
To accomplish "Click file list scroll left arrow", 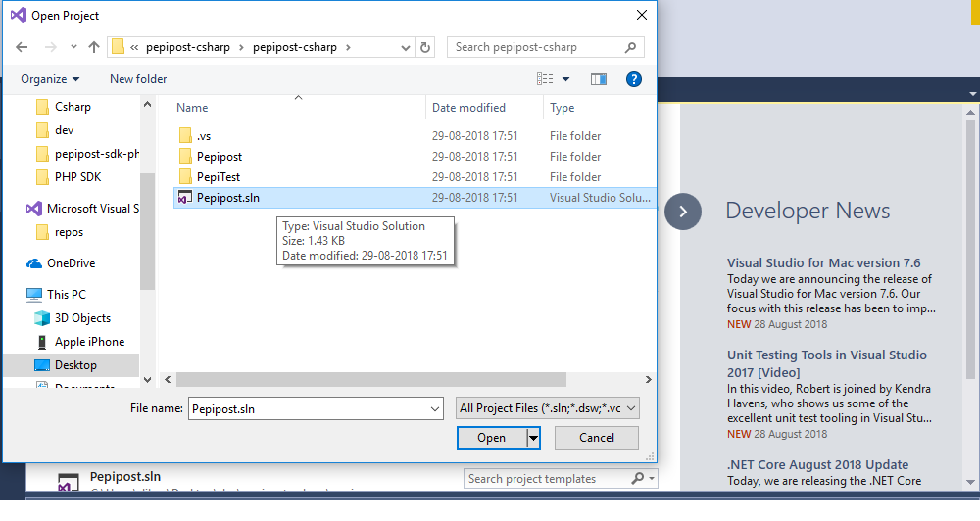I will pyautogui.click(x=168, y=379).
